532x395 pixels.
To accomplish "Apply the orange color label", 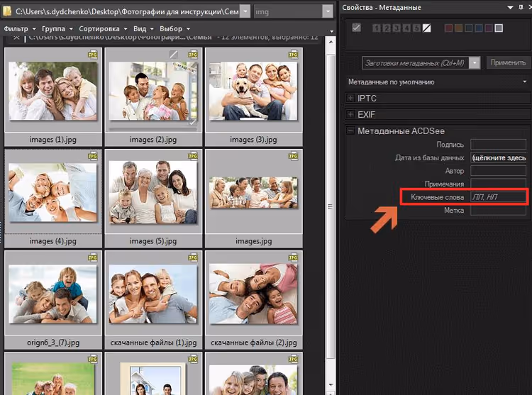I will coord(458,28).
